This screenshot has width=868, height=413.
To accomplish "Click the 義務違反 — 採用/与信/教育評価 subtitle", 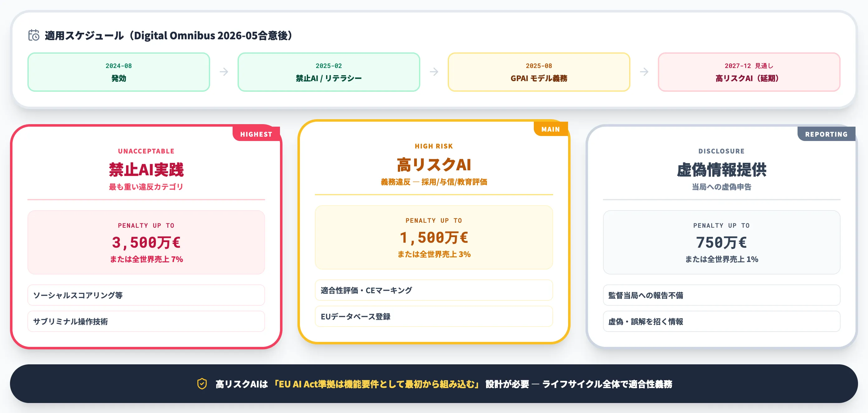I will (434, 182).
